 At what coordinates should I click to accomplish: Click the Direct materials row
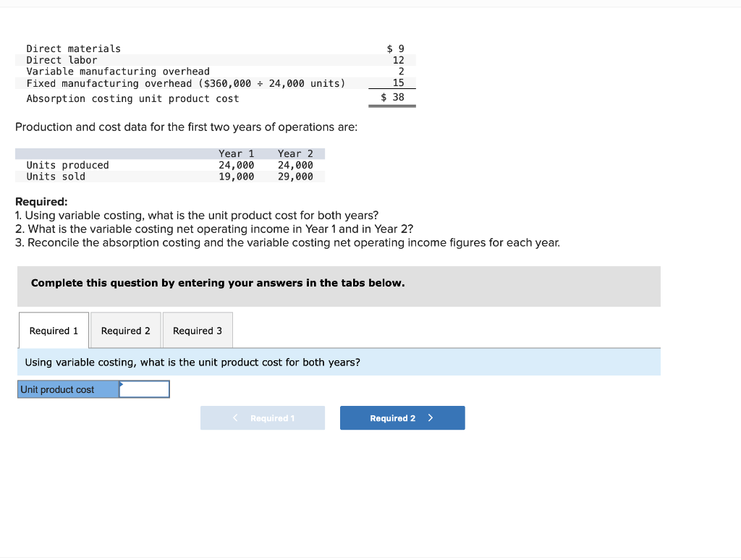coord(73,48)
